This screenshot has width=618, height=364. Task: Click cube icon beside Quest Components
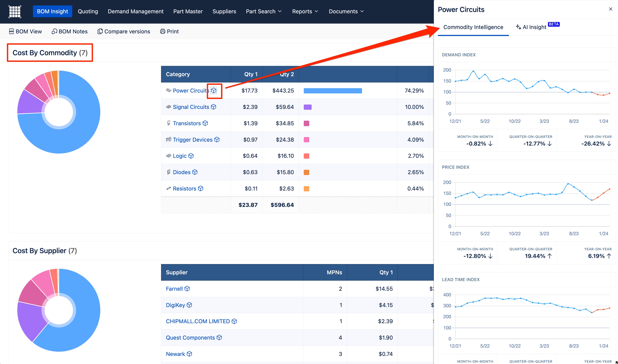(x=219, y=338)
